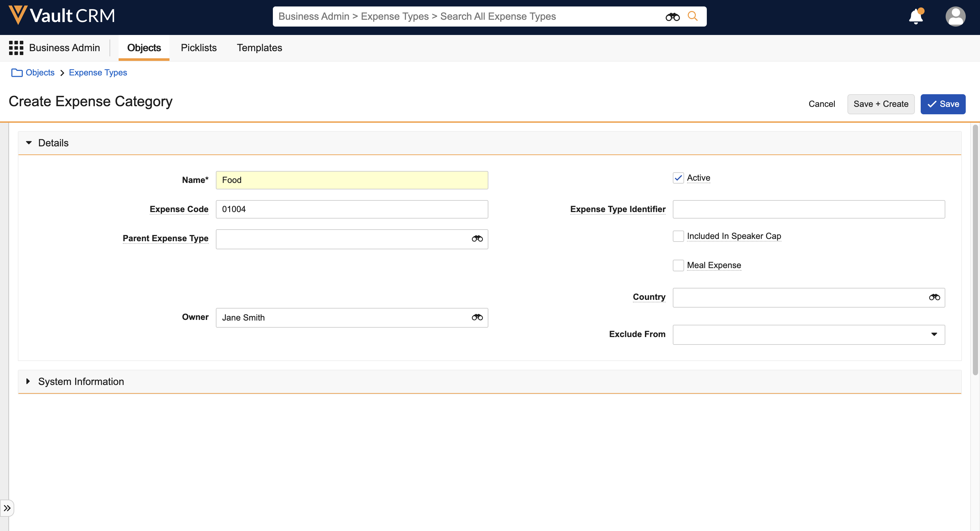Expand the System Information section
Screen dimensions: 980x531
pos(28,381)
